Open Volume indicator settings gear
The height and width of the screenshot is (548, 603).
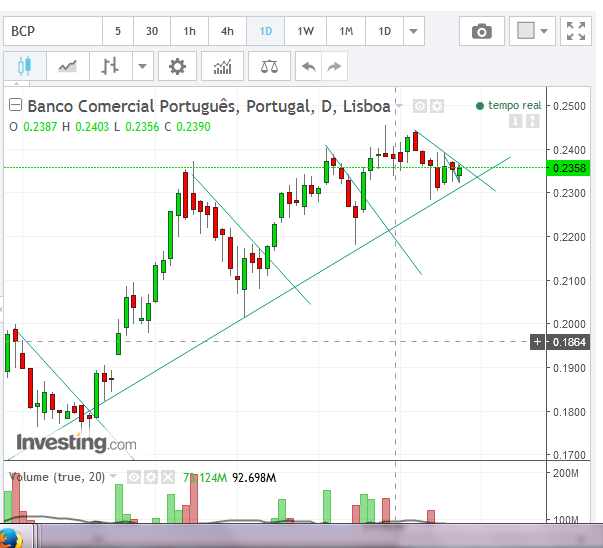pyautogui.click(x=151, y=478)
